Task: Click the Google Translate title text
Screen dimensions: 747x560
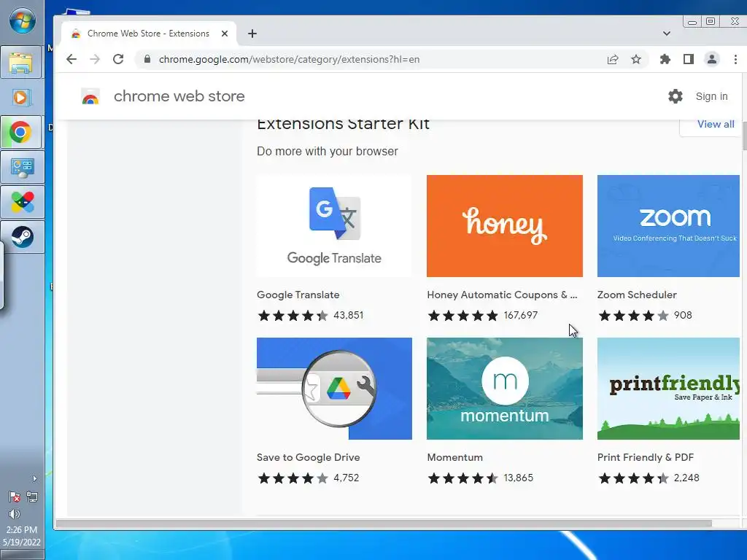Action: click(x=298, y=295)
